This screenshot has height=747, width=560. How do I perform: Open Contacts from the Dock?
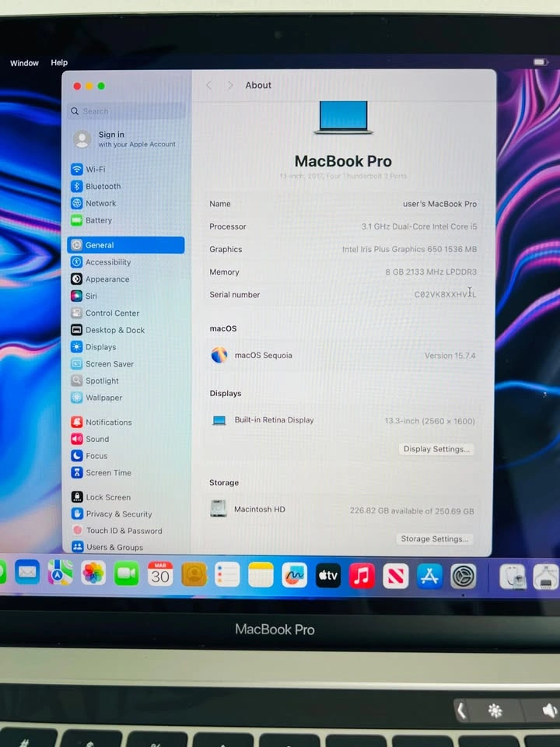194,574
